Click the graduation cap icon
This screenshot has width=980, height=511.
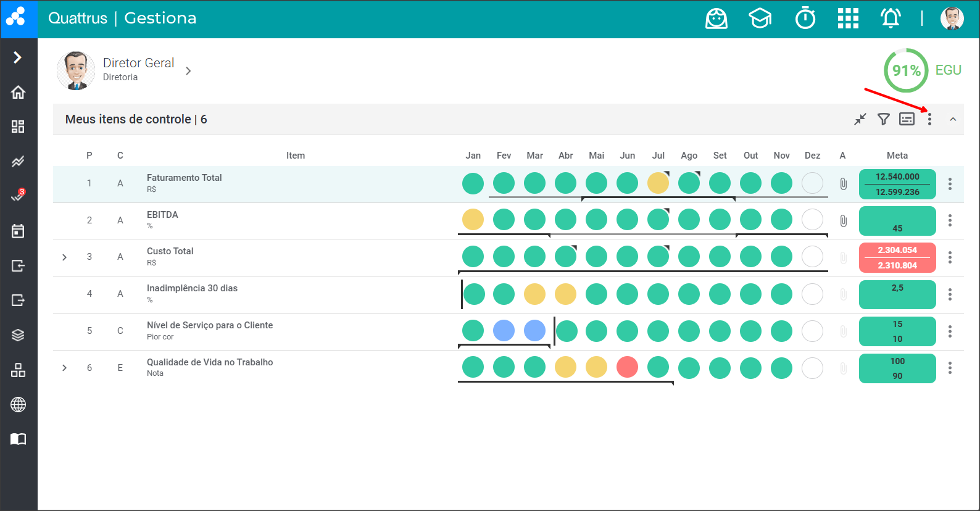pyautogui.click(x=760, y=19)
